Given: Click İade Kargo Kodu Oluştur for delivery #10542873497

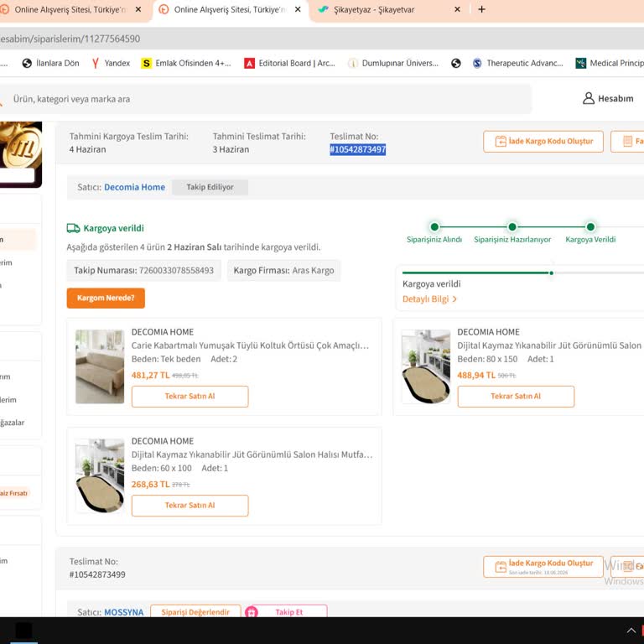Looking at the screenshot, I should [x=543, y=142].
